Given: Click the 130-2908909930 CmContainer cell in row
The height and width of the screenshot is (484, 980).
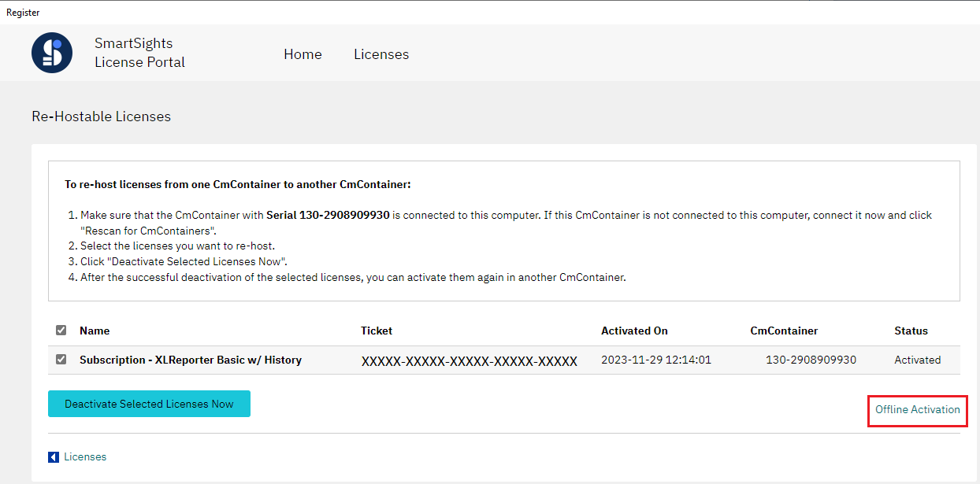Looking at the screenshot, I should coord(811,360).
